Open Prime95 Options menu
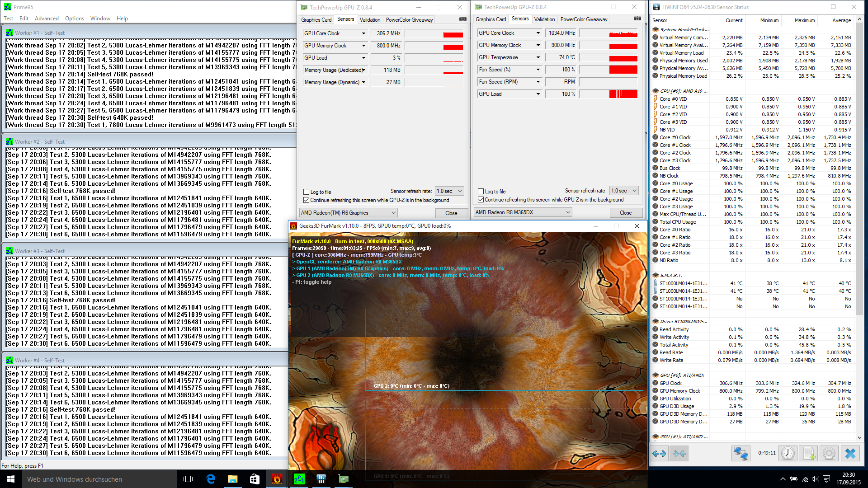The width and height of the screenshot is (868, 488). point(75,19)
